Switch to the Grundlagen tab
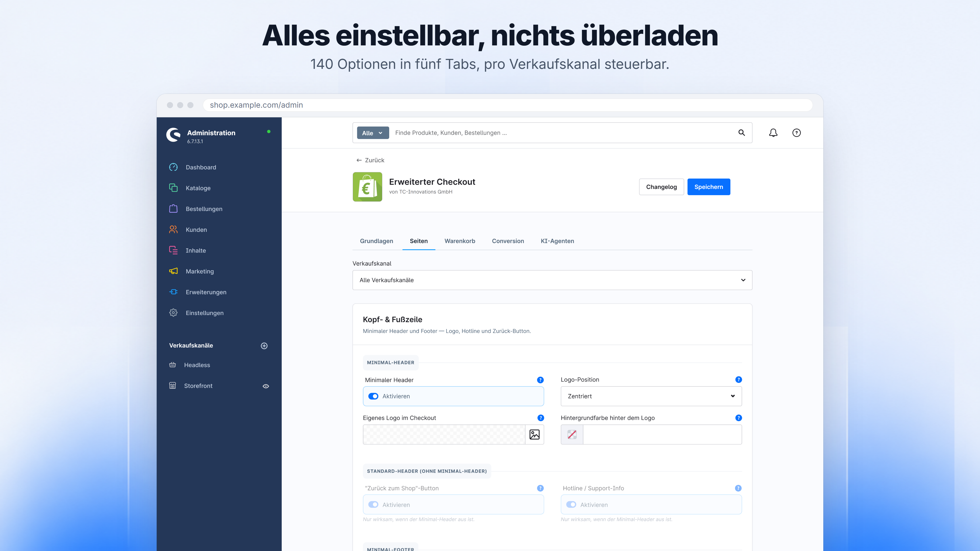This screenshot has height=551, width=980. click(377, 241)
